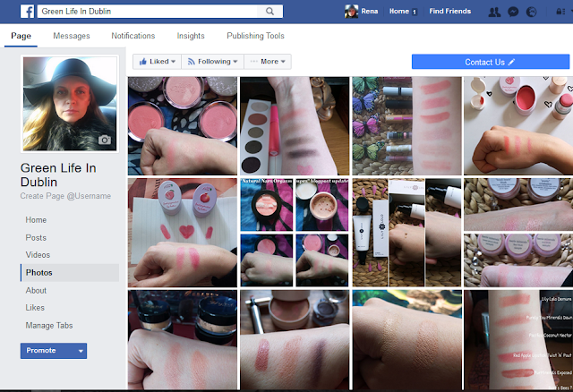Image resolution: width=573 pixels, height=392 pixels.
Task: Select Photos in the page sidebar
Action: point(70,273)
